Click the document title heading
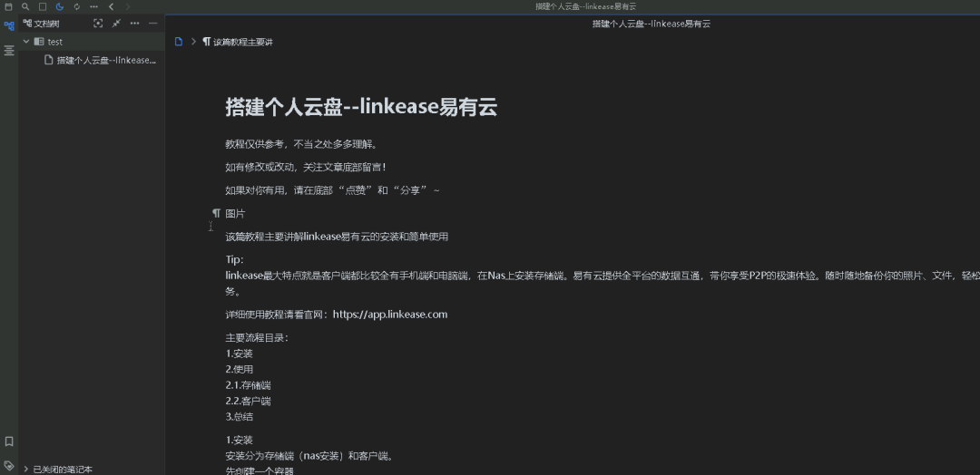Image resolution: width=980 pixels, height=475 pixels. (361, 107)
